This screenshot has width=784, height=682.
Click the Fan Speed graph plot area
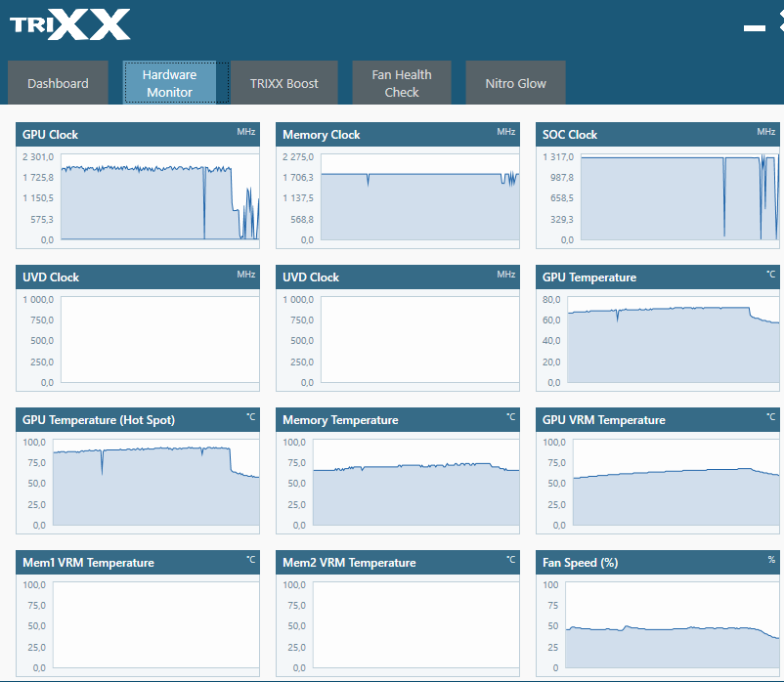point(673,625)
